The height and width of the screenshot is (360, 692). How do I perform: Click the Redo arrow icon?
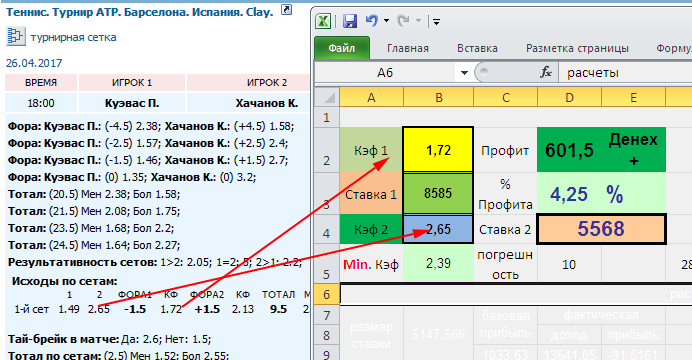403,20
